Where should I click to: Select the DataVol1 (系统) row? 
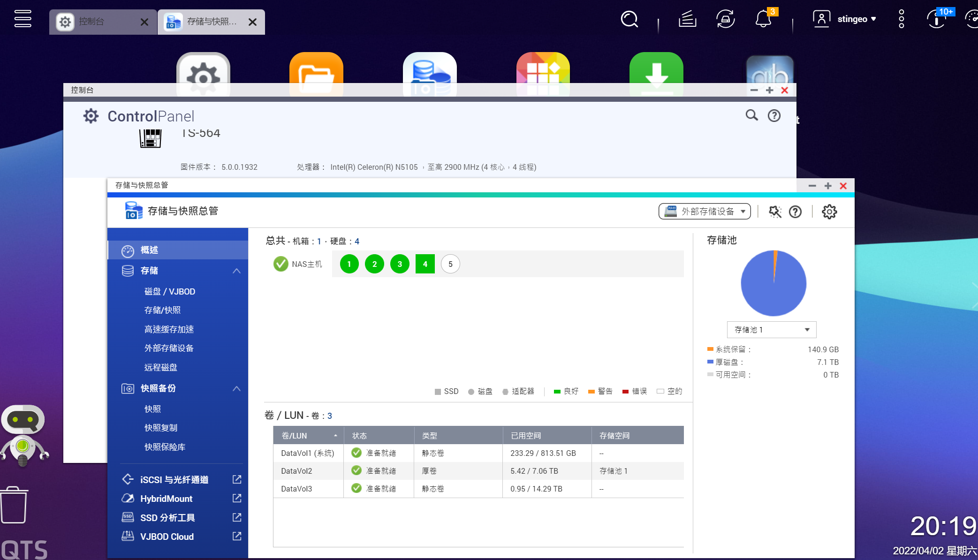[x=478, y=453]
